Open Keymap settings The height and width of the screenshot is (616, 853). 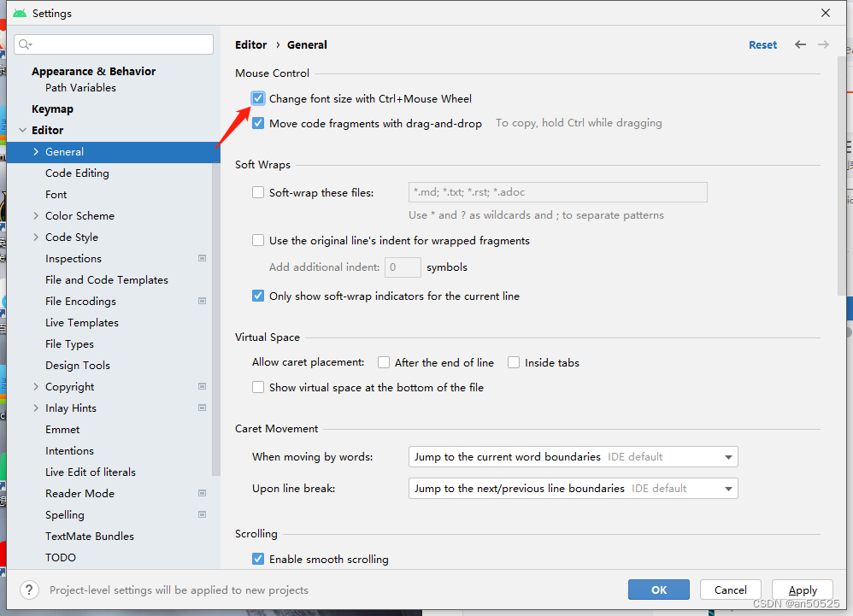coord(52,109)
